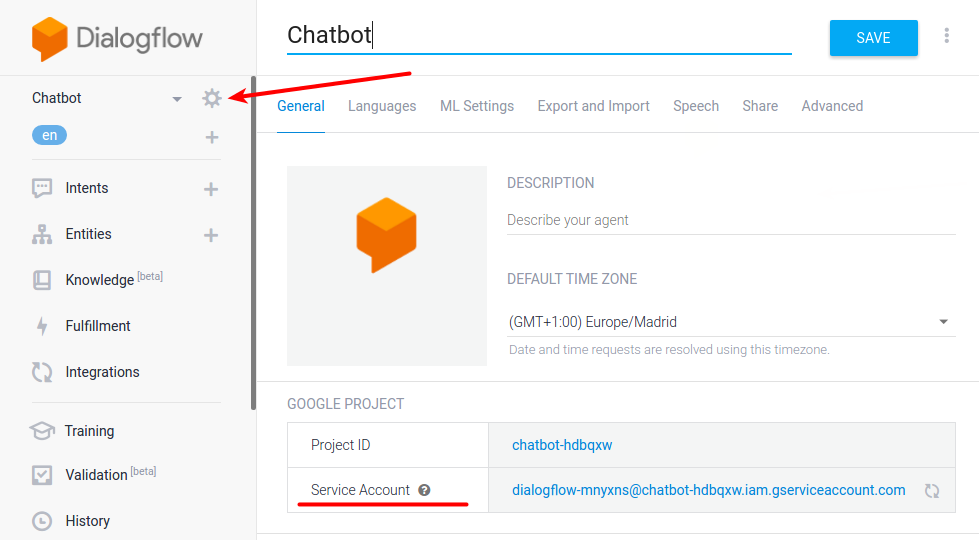Click the agent name field containing Chatbot
This screenshot has height=540, width=979.
coord(539,36)
